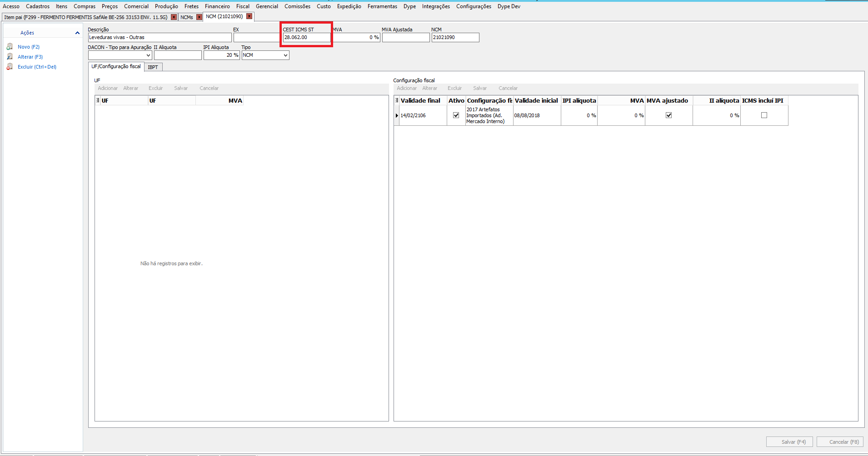Click Salvar in UF toolbar
The height and width of the screenshot is (456, 868).
pos(181,88)
